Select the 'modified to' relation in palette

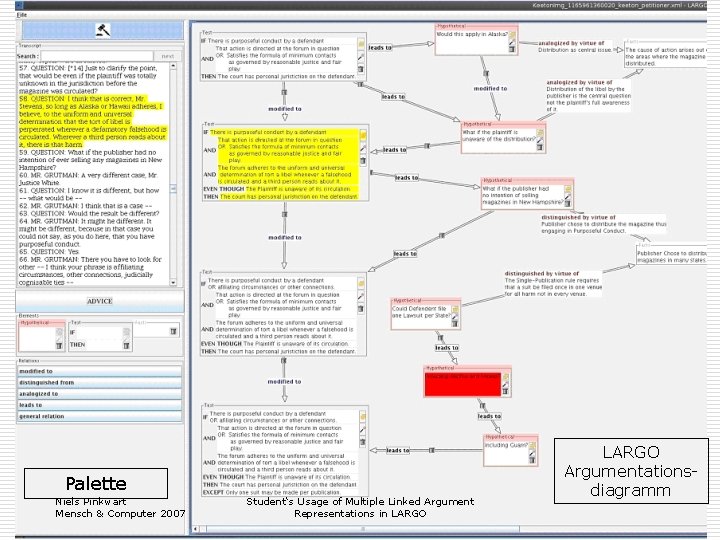(100, 371)
